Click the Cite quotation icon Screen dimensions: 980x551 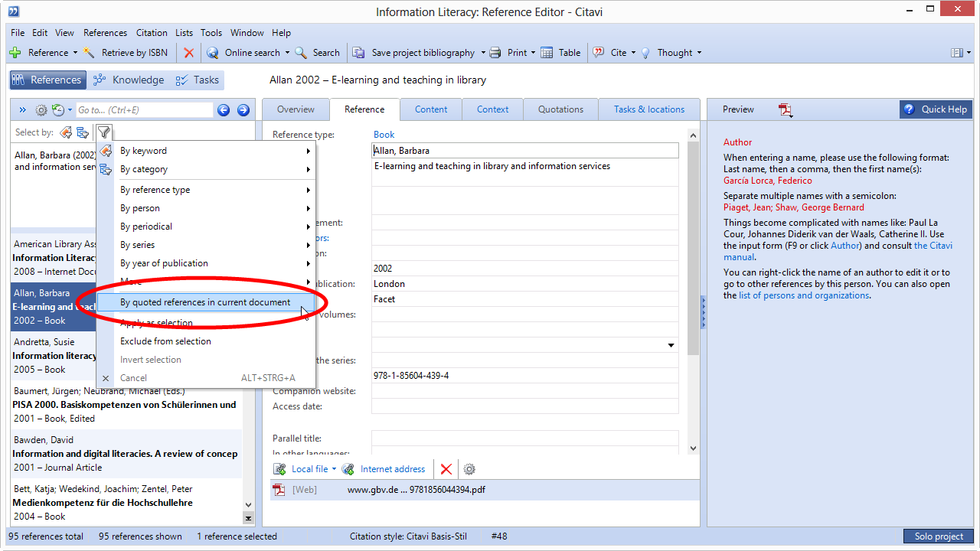tap(599, 53)
